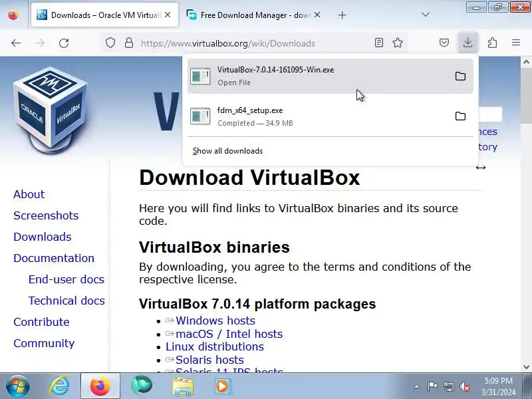Open Firefox application menu
The width and height of the screenshot is (532, 399).
point(516,43)
